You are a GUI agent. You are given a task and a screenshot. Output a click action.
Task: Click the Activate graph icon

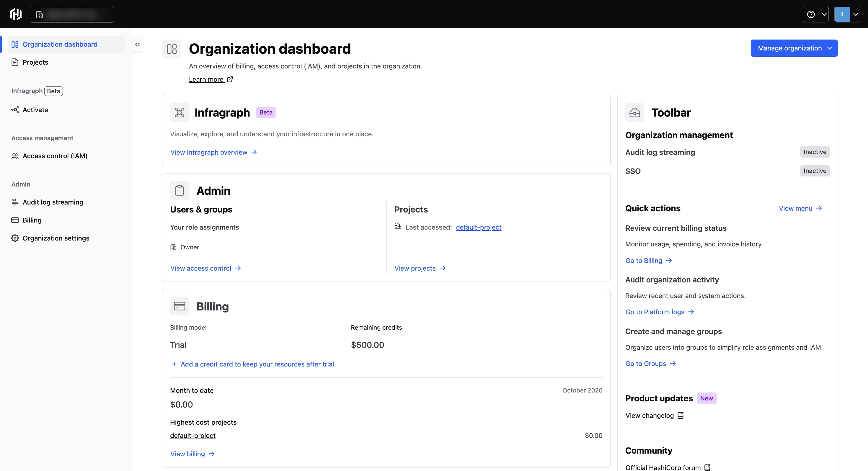[x=15, y=110]
